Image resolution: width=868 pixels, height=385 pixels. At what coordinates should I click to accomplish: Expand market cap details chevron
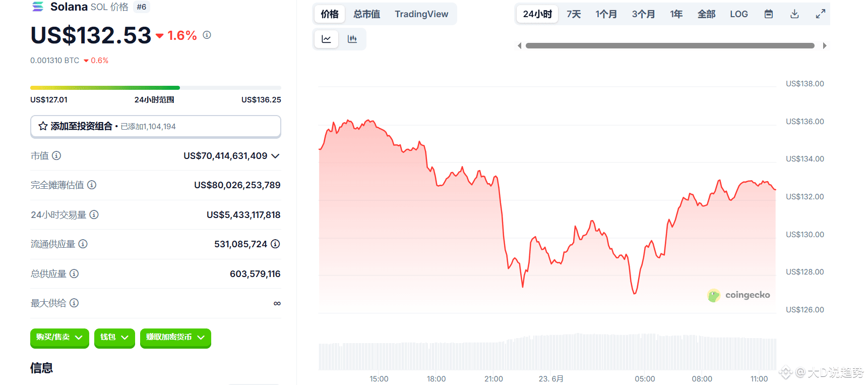275,156
